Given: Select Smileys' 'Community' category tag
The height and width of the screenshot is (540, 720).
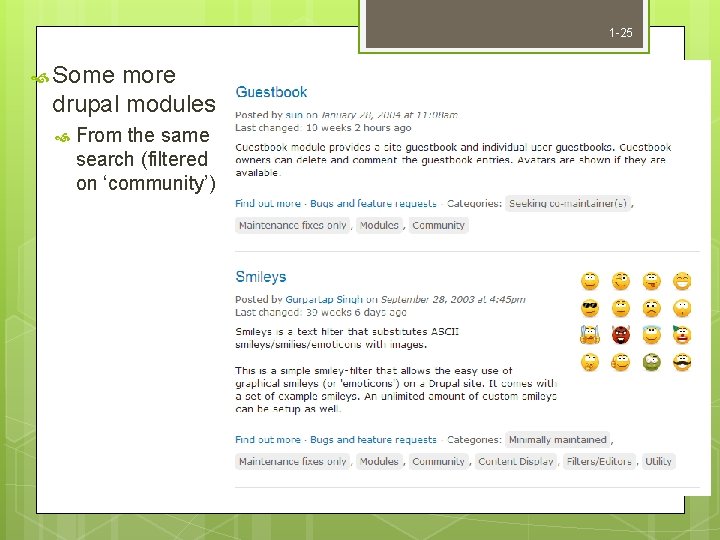Looking at the screenshot, I should coord(439,461).
